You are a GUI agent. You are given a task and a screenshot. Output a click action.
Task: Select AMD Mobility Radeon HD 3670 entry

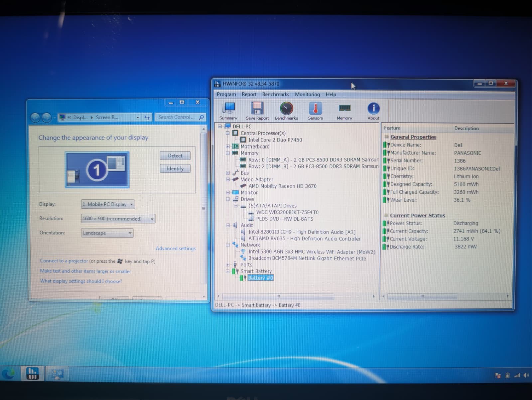pyautogui.click(x=283, y=186)
